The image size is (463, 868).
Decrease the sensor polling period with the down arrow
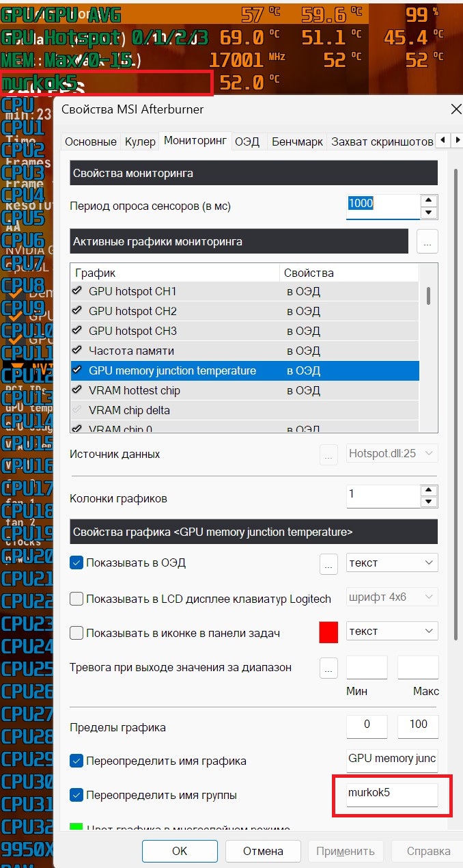pos(429,213)
